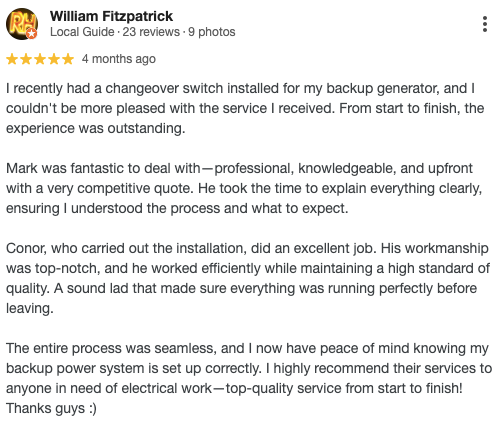Open the William Fitzpatrick name link
Image resolution: width=504 pixels, height=434 pixels.
[x=111, y=16]
